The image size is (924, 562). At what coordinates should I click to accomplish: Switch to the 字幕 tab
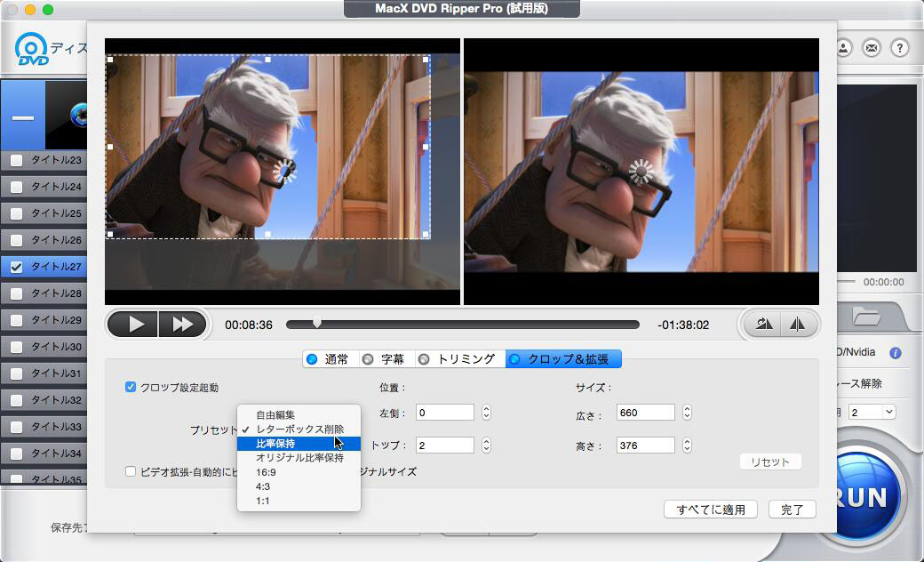coord(386,359)
